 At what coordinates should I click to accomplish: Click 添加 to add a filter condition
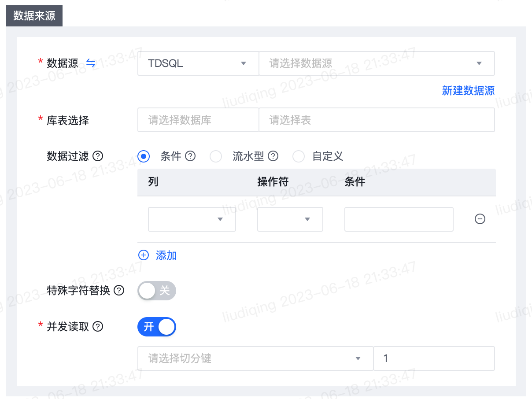[x=166, y=255]
